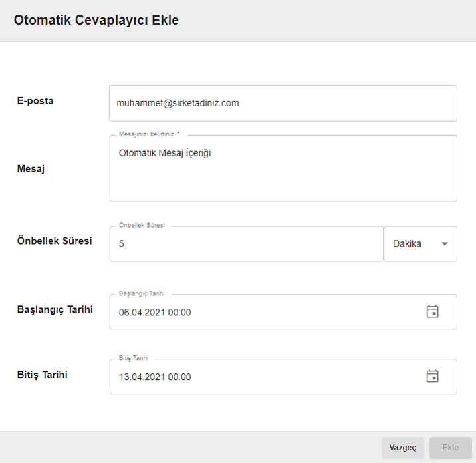476x463 pixels.
Task: Click the bold Başlangıç Tarihi row label
Action: coord(55,309)
